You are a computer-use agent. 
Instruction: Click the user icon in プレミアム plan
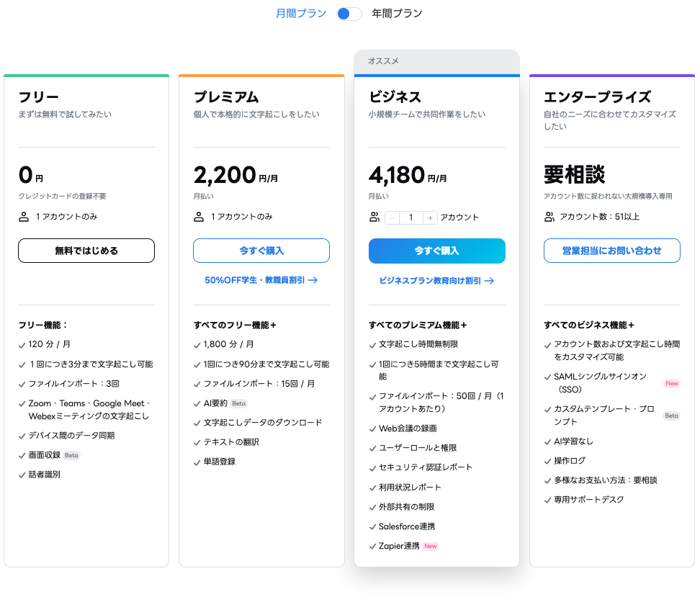[199, 217]
